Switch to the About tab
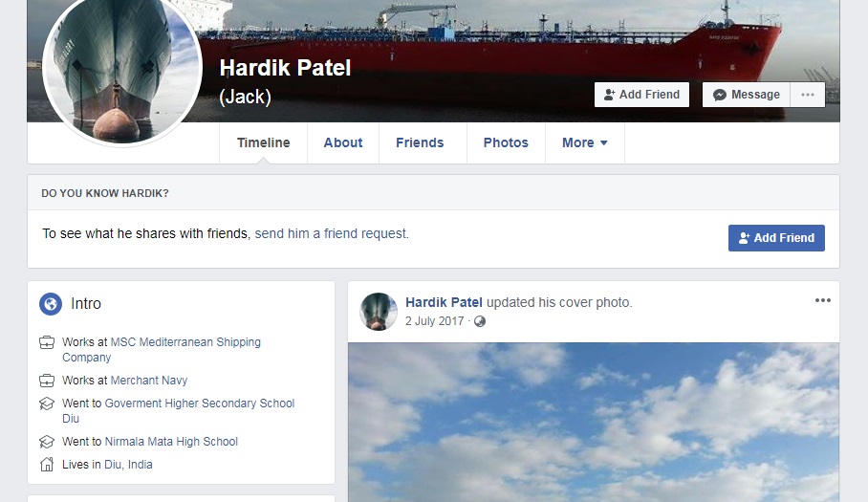 (343, 142)
